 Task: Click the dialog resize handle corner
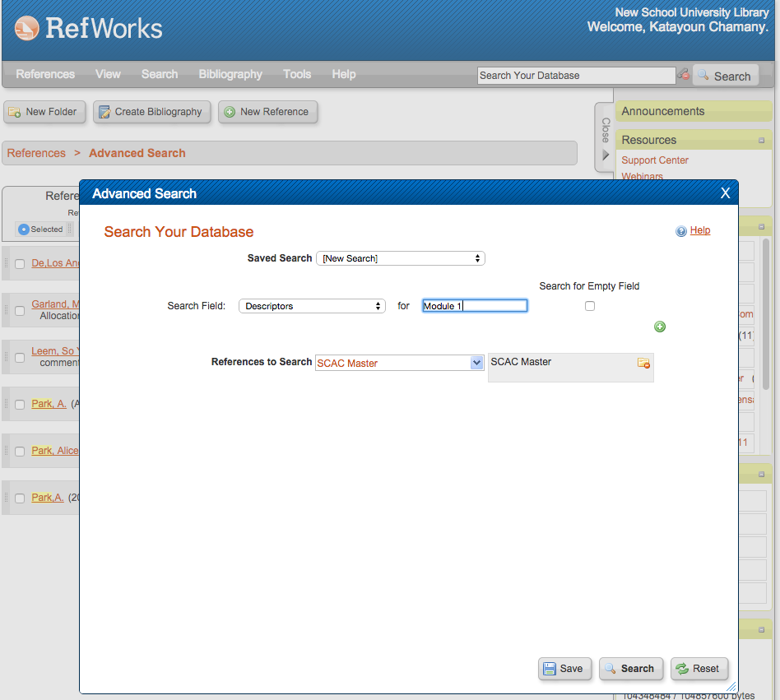pyautogui.click(x=731, y=687)
